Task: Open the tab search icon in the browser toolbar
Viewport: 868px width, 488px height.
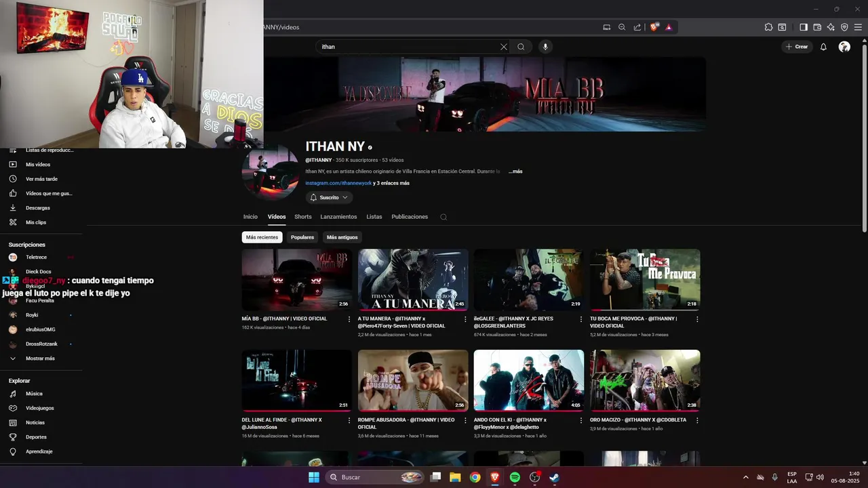Action: pyautogui.click(x=782, y=27)
